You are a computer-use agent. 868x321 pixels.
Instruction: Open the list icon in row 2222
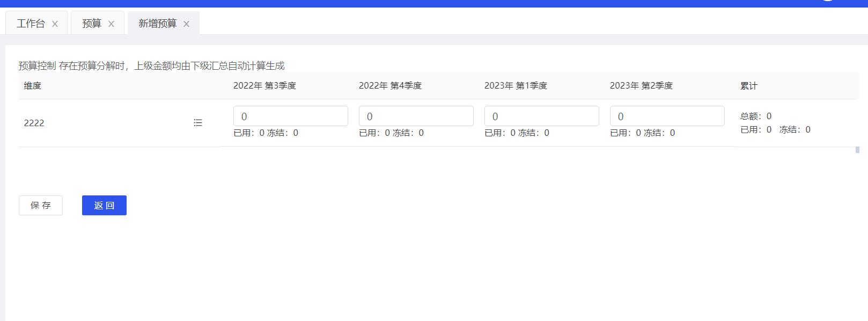coord(198,123)
